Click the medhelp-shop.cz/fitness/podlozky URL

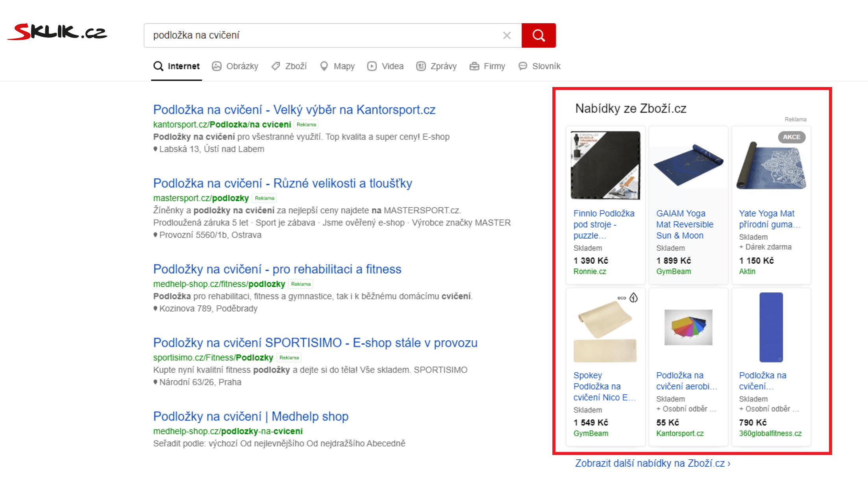[219, 284]
